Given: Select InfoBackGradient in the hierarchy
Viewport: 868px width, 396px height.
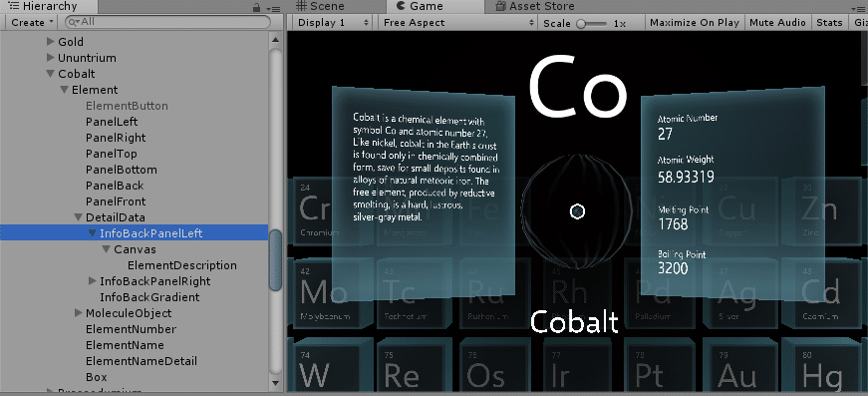Looking at the screenshot, I should point(149,297).
